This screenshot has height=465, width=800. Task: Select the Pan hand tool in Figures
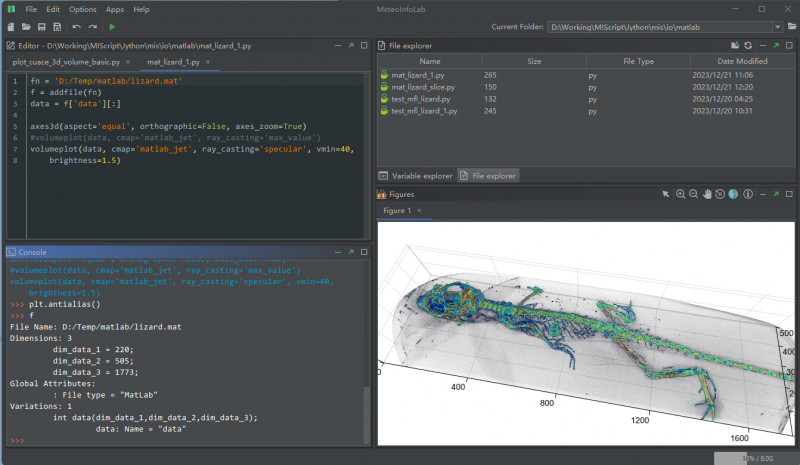pyautogui.click(x=707, y=194)
